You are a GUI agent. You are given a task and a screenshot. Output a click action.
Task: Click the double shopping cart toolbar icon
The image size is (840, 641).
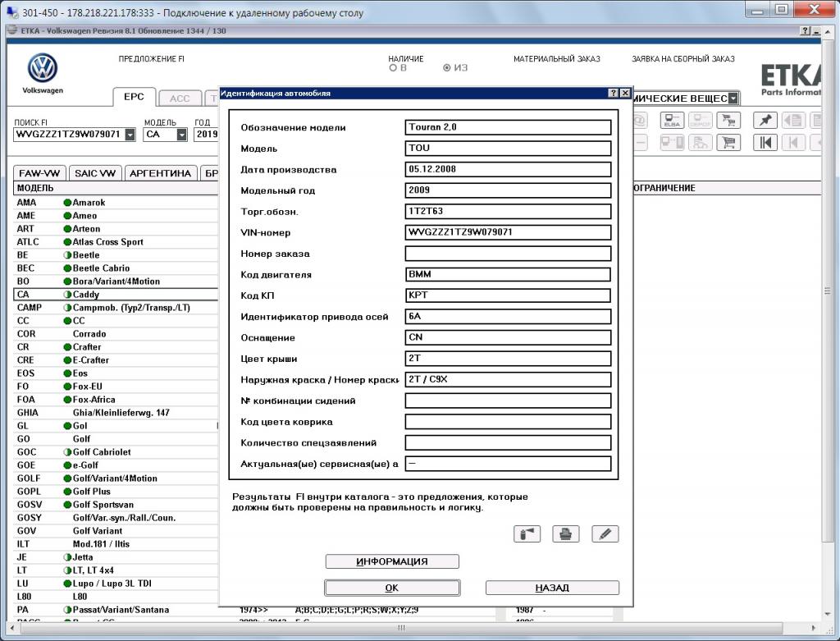(x=728, y=121)
